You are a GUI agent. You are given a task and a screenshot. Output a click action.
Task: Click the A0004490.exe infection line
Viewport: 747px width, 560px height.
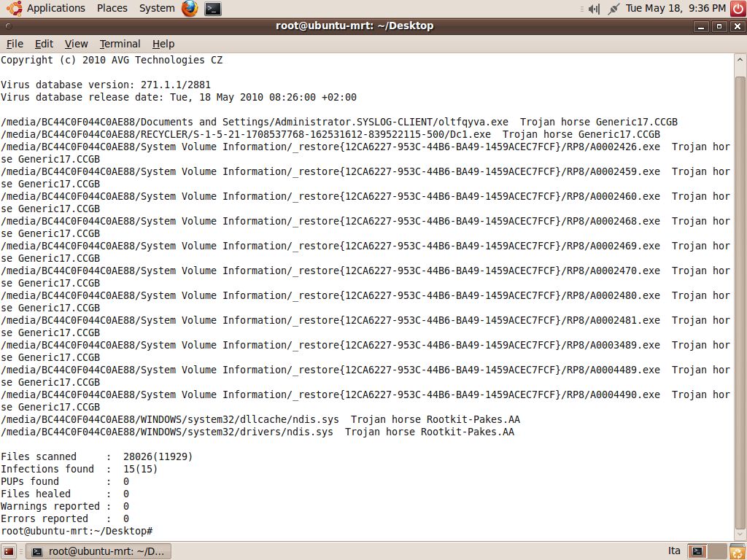coord(365,400)
